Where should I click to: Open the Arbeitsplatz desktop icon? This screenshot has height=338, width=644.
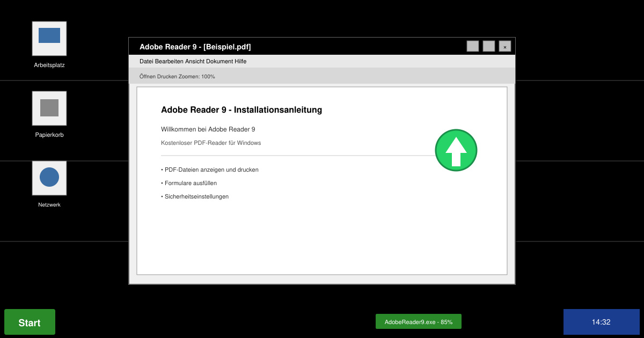tap(49, 39)
